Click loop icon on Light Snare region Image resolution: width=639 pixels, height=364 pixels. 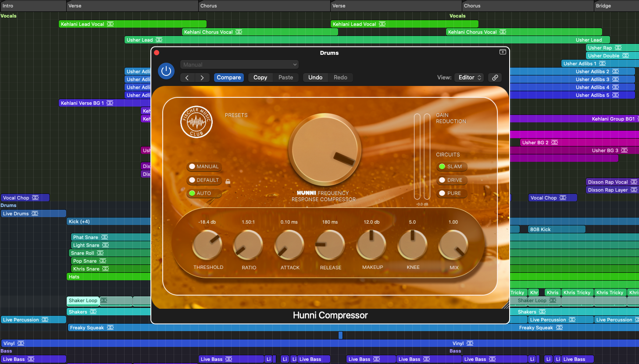click(x=105, y=245)
